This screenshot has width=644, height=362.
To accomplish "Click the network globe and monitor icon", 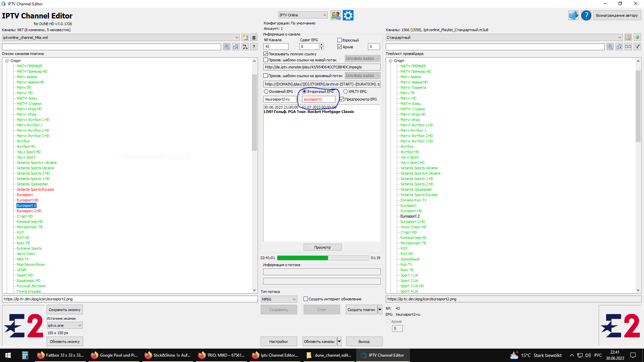I will pos(574,15).
